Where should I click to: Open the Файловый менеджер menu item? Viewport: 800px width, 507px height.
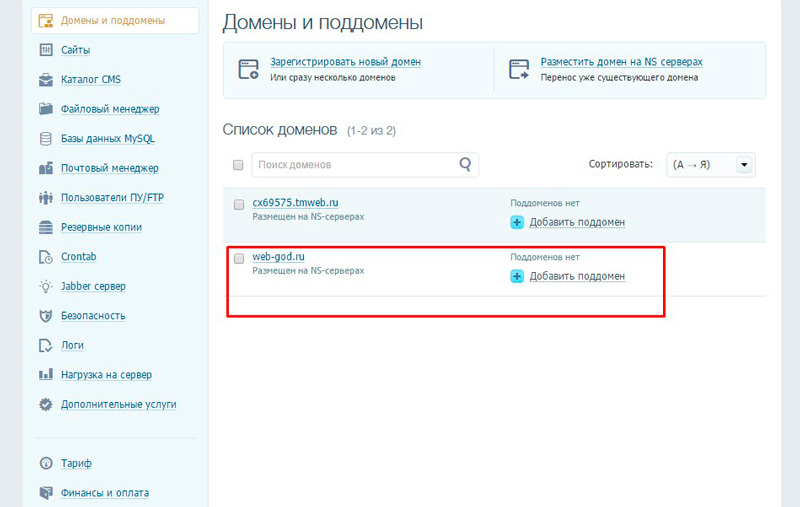(110, 109)
